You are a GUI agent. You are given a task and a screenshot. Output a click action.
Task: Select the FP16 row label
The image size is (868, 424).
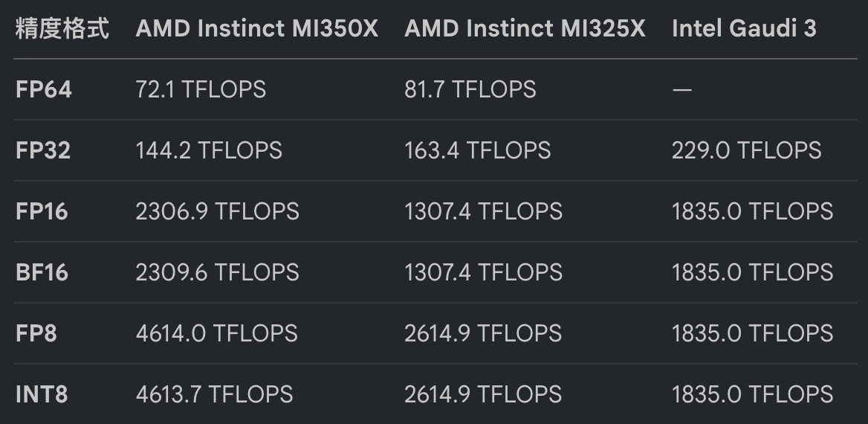tap(42, 211)
